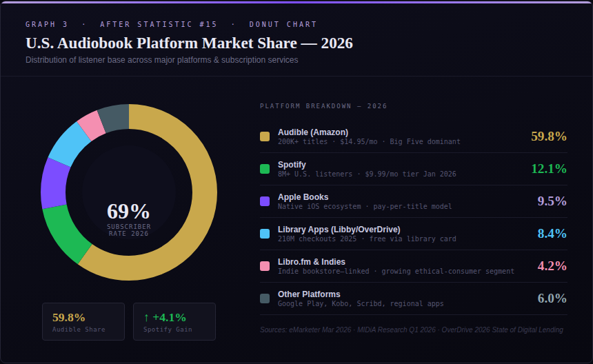Click the 59.8% value in Audible row

coord(549,136)
